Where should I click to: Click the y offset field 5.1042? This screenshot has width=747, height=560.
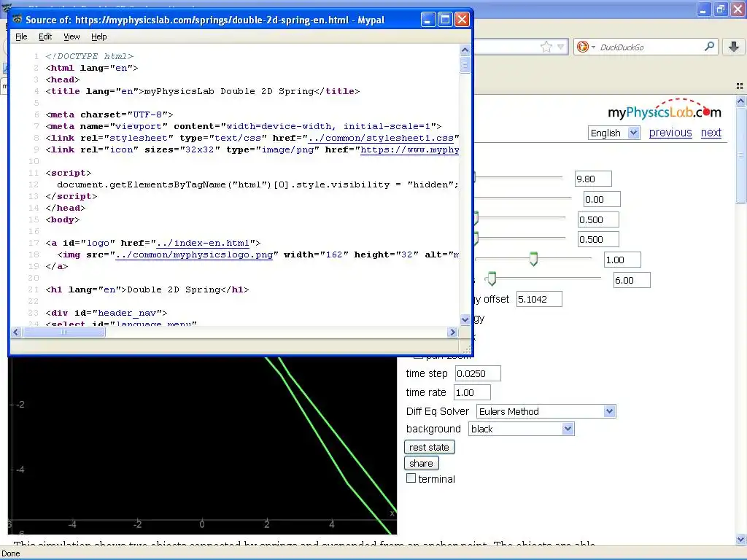539,299
